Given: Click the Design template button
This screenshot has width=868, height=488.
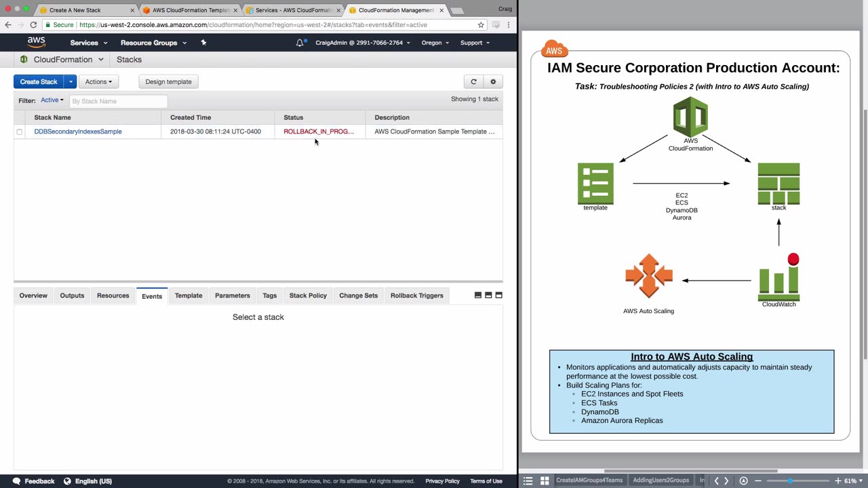Looking at the screenshot, I should 168,82.
